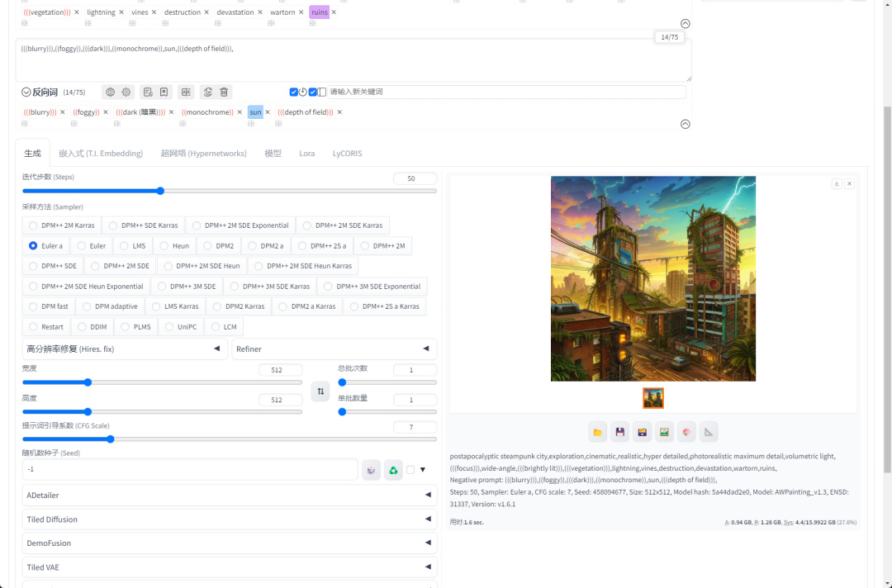Select the DPM++ 2M Karras sampler
This screenshot has width=892, height=588.
coord(61,225)
